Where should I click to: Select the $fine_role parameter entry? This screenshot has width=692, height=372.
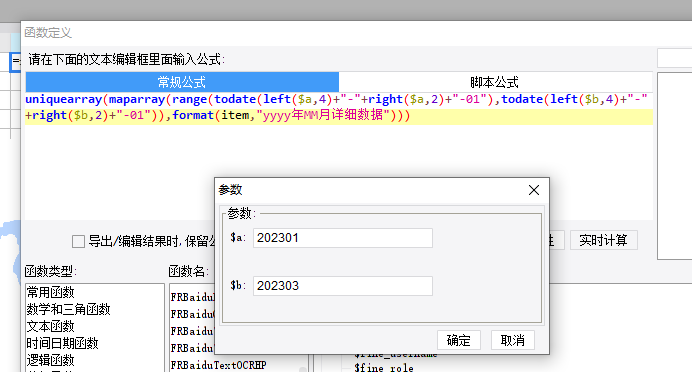pyautogui.click(x=384, y=367)
